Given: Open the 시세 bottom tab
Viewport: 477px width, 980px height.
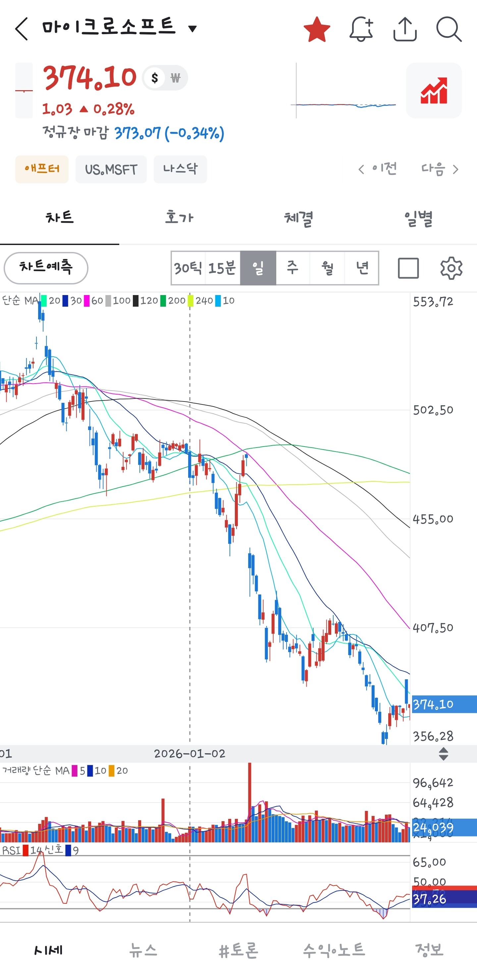Looking at the screenshot, I should [48, 950].
